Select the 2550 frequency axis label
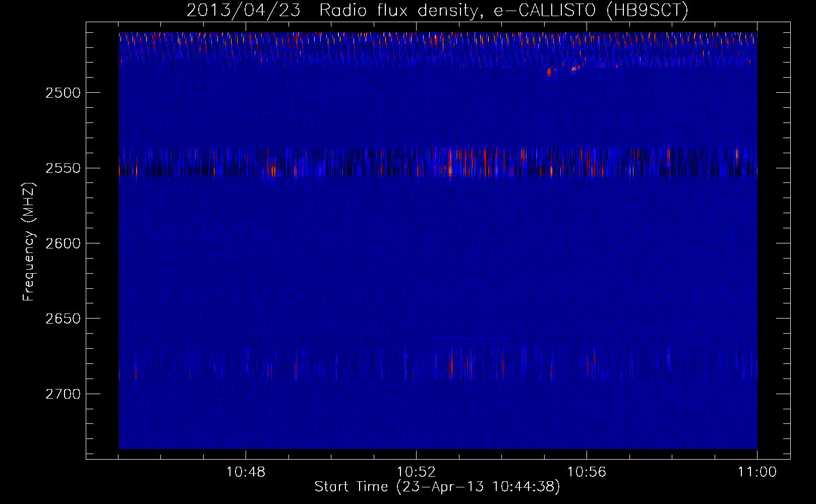The width and height of the screenshot is (816, 504). click(63, 168)
